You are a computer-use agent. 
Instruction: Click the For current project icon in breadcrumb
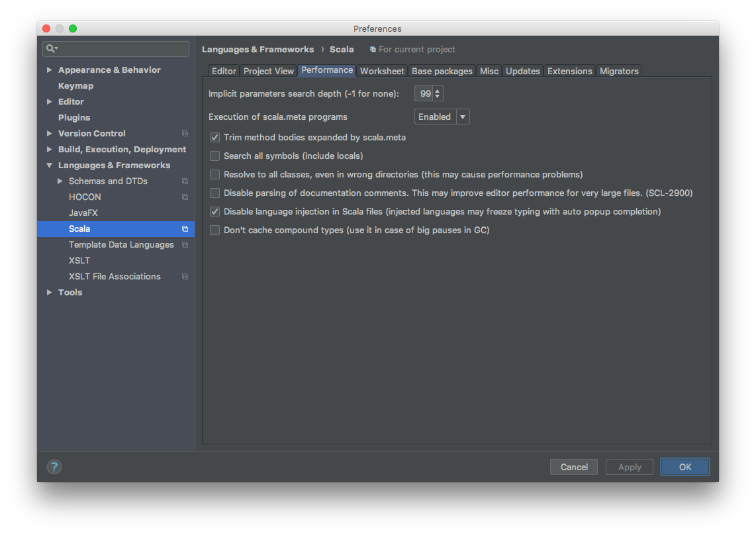pyautogui.click(x=372, y=49)
